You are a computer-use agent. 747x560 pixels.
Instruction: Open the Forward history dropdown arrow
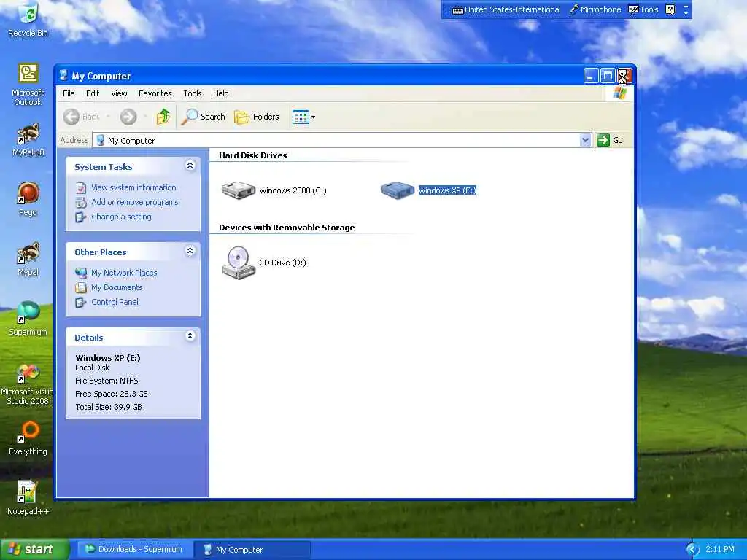(145, 117)
